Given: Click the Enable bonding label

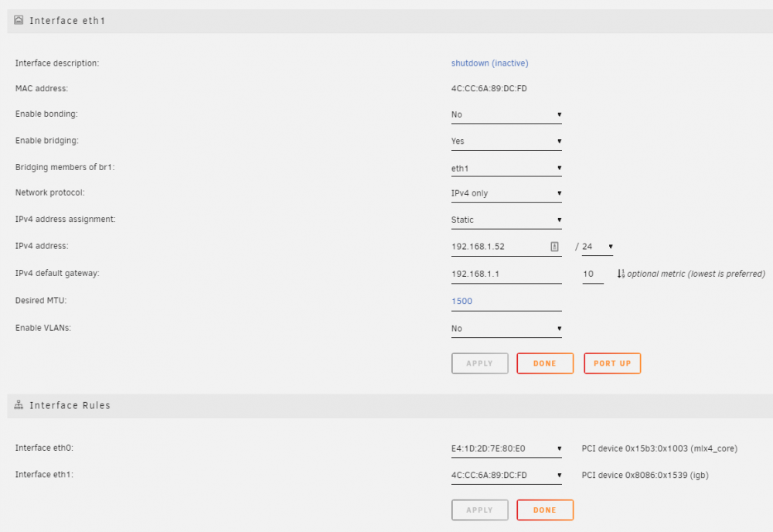Looking at the screenshot, I should pos(46,114).
